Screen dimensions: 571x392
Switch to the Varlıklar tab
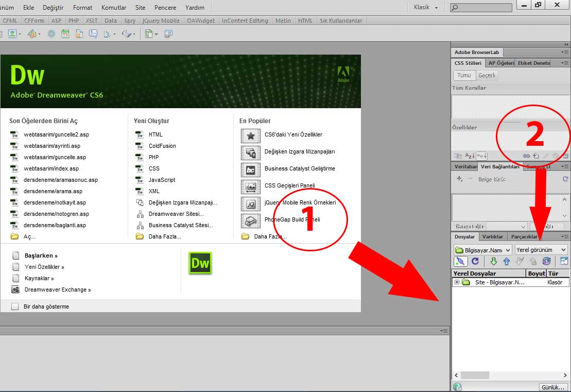493,237
